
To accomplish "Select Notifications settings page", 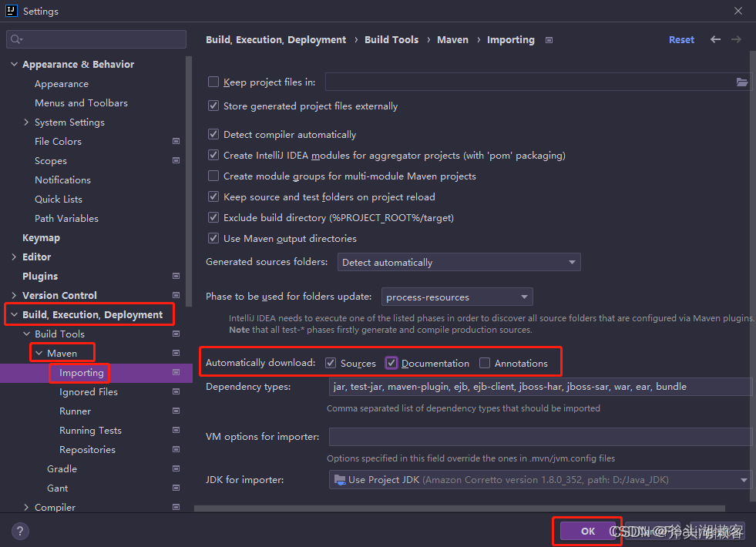I will pyautogui.click(x=62, y=180).
